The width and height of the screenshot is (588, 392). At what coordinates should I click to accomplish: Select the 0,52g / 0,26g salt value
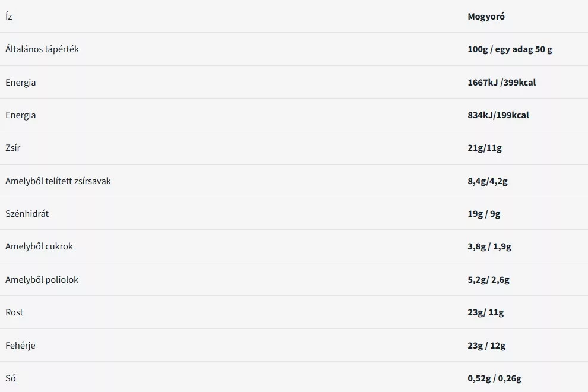tap(494, 378)
